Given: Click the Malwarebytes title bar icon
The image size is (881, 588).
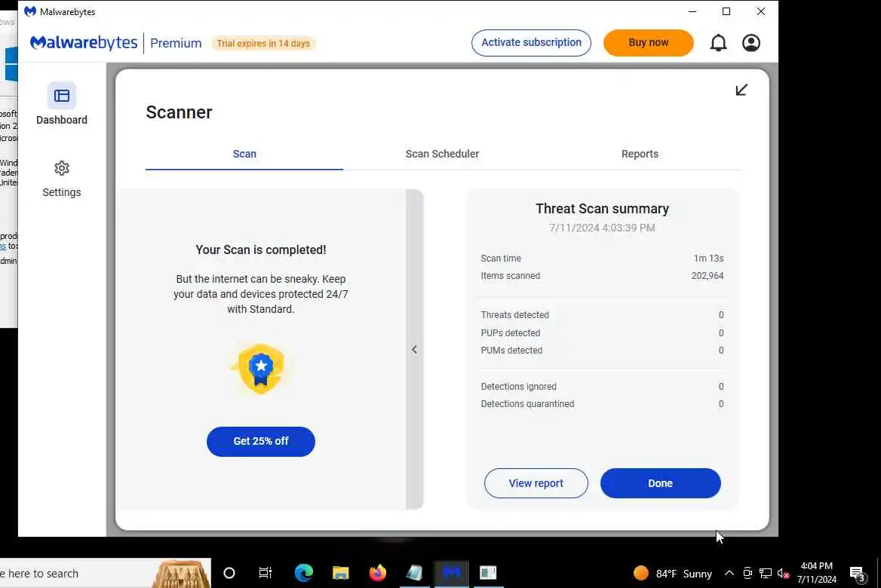Looking at the screenshot, I should 29,11.
